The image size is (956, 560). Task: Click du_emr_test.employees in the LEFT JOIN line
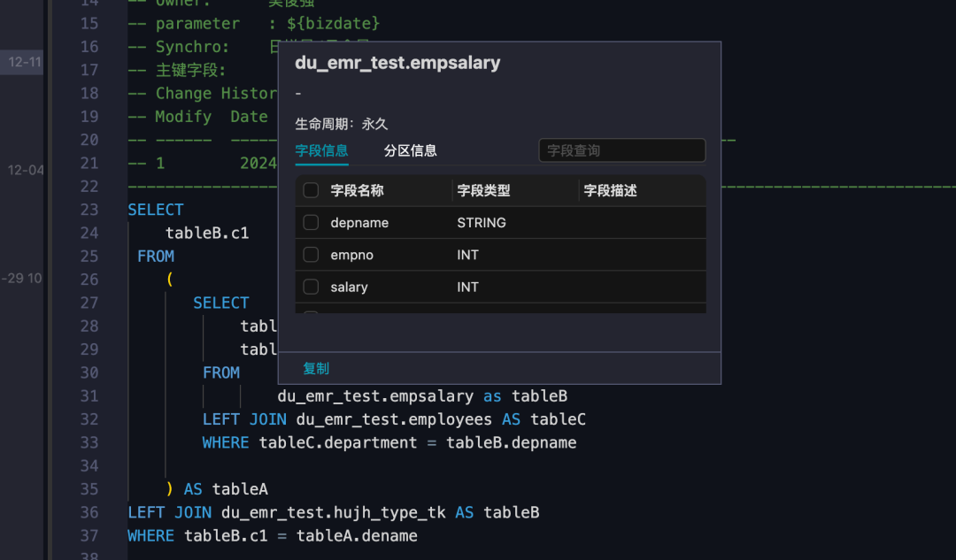tap(394, 418)
